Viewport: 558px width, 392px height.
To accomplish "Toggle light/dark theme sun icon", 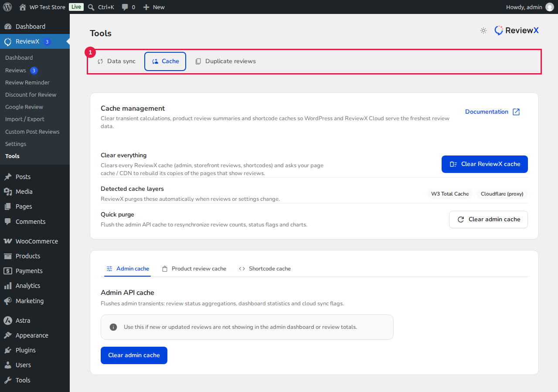I will click(x=483, y=30).
